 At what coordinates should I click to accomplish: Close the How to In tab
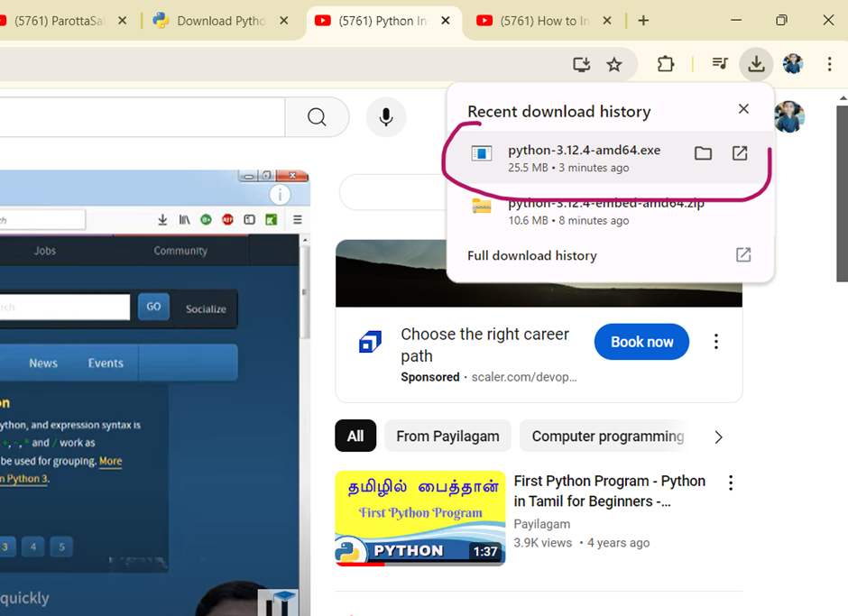click(607, 21)
